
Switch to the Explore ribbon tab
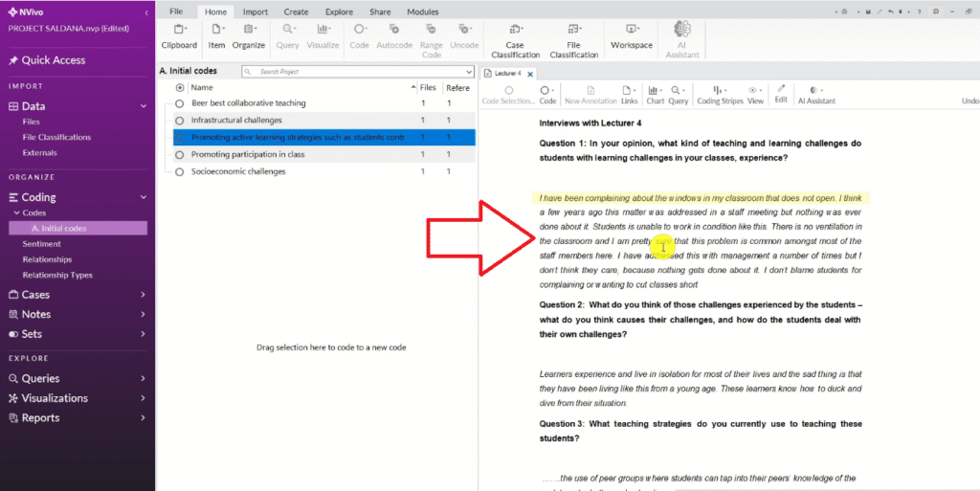pyautogui.click(x=339, y=11)
